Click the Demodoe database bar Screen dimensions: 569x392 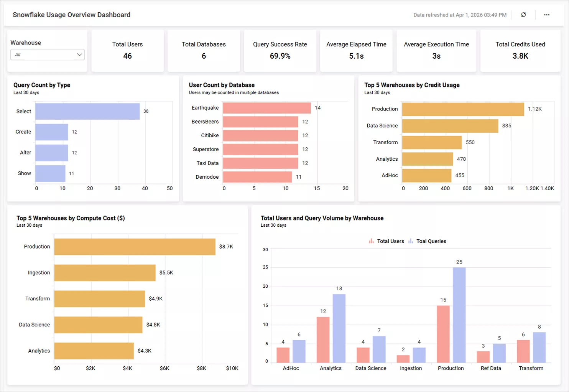point(257,177)
